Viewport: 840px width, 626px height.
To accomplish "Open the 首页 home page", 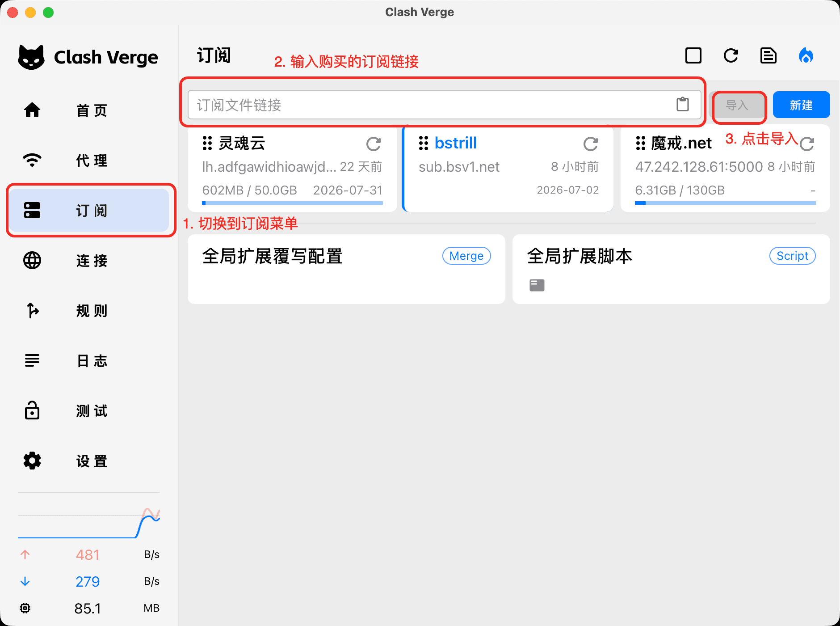I will tap(89, 110).
